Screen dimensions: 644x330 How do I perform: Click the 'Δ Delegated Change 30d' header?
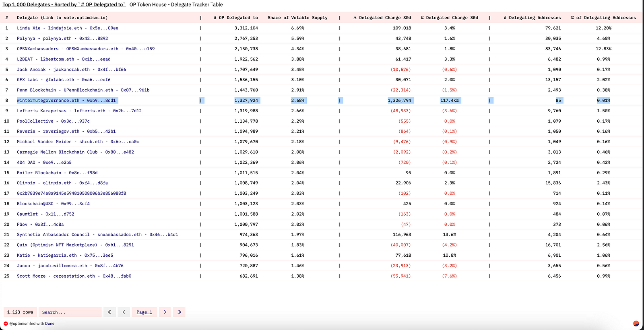point(382,18)
